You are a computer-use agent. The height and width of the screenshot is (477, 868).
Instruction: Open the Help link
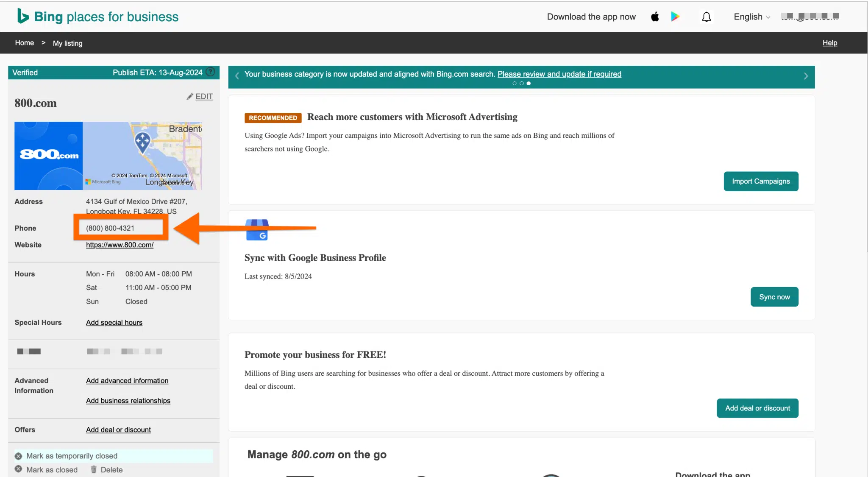pyautogui.click(x=830, y=43)
